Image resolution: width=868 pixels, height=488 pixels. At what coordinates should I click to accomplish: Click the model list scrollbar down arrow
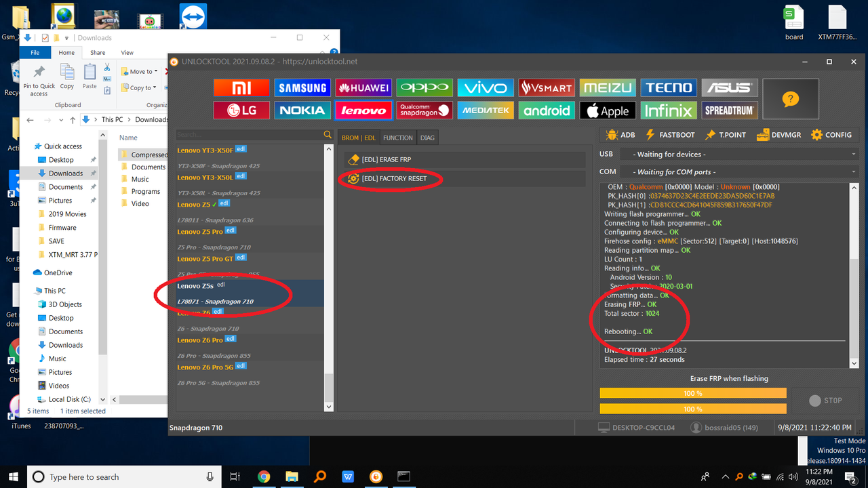pyautogui.click(x=329, y=407)
